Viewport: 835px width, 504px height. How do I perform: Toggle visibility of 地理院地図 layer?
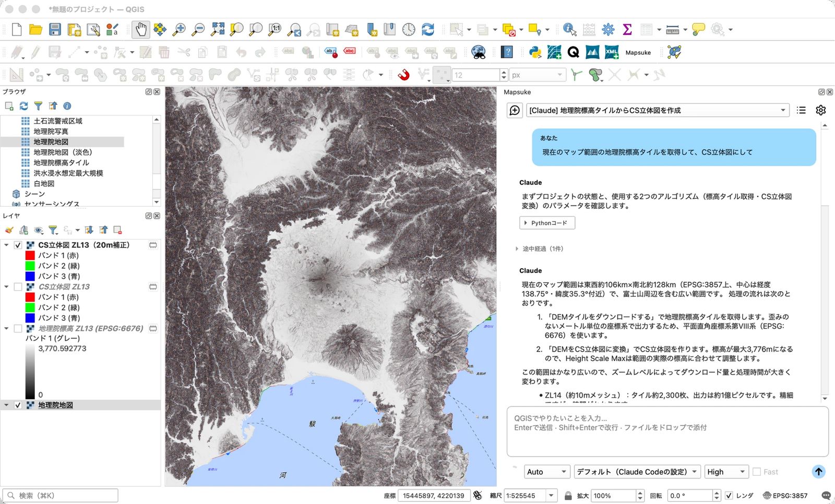pyautogui.click(x=18, y=405)
